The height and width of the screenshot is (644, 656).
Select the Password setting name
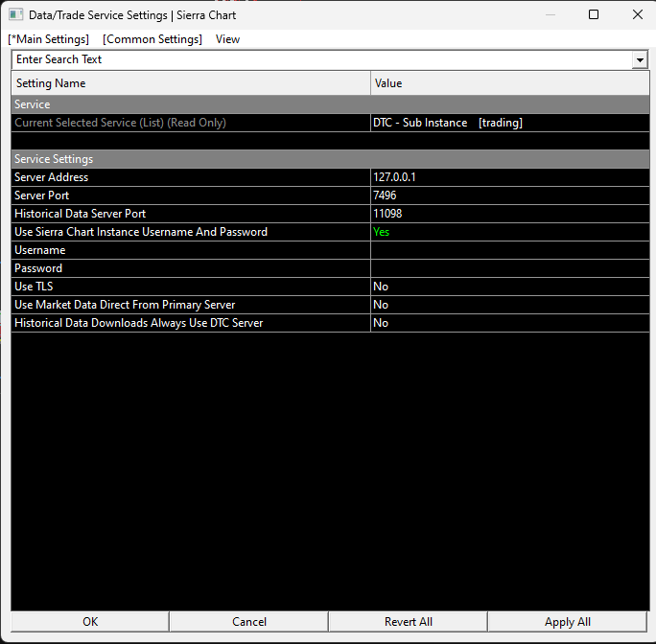point(38,268)
